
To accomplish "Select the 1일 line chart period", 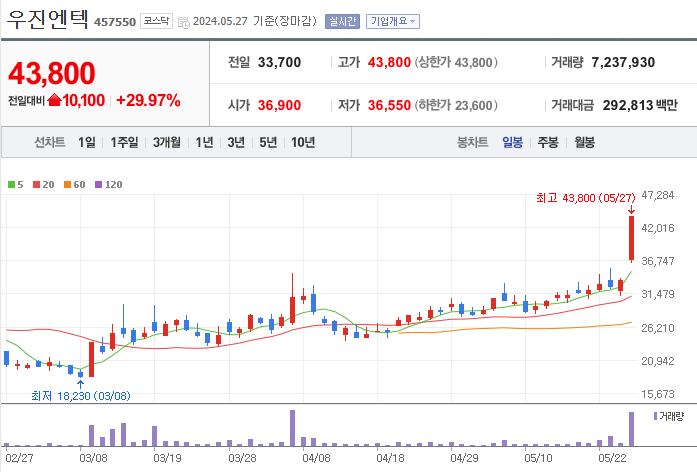I will (87, 142).
